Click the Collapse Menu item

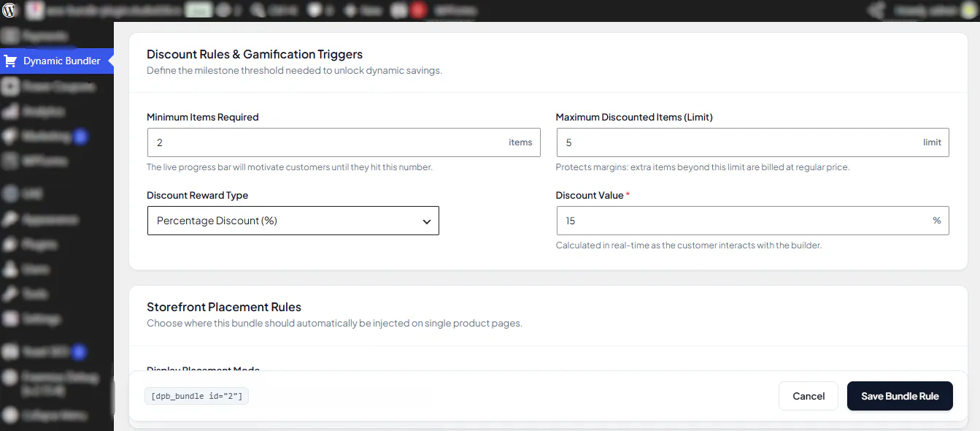pyautogui.click(x=55, y=416)
